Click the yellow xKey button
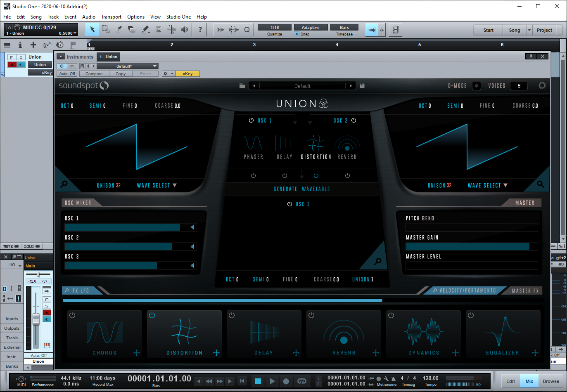Screen dimensions: 567x392 187,74
